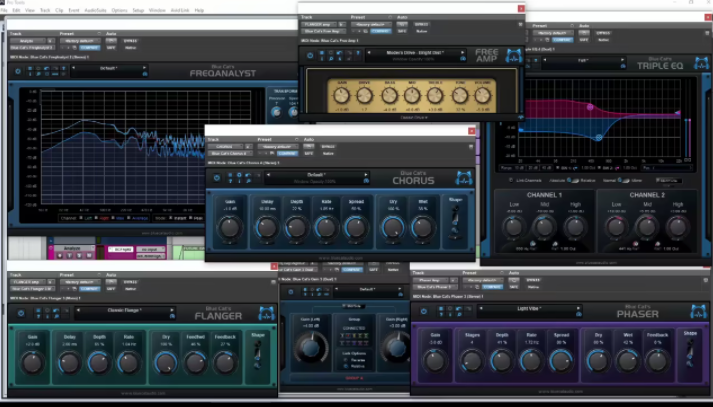The image size is (713, 407).
Task: Click the Blue Cat logo in Triple EQ
Action: [x=702, y=63]
